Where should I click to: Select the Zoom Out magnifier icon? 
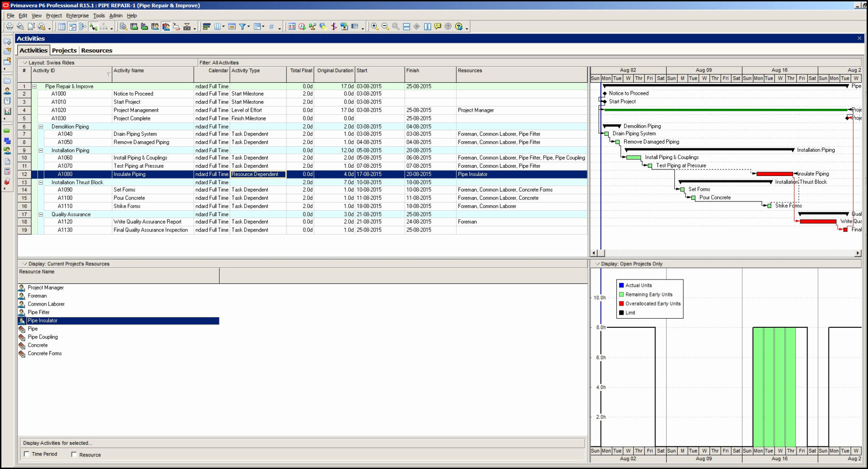tap(384, 27)
